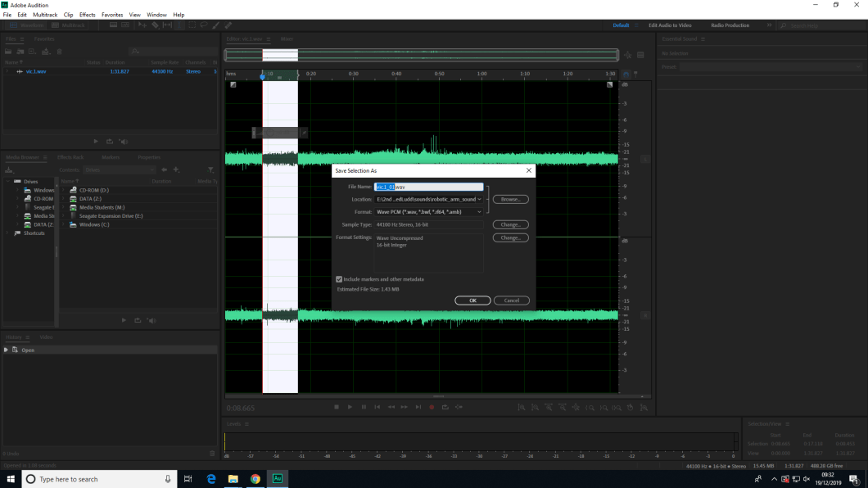Expand Windows (C:) in contents list

tap(63, 224)
